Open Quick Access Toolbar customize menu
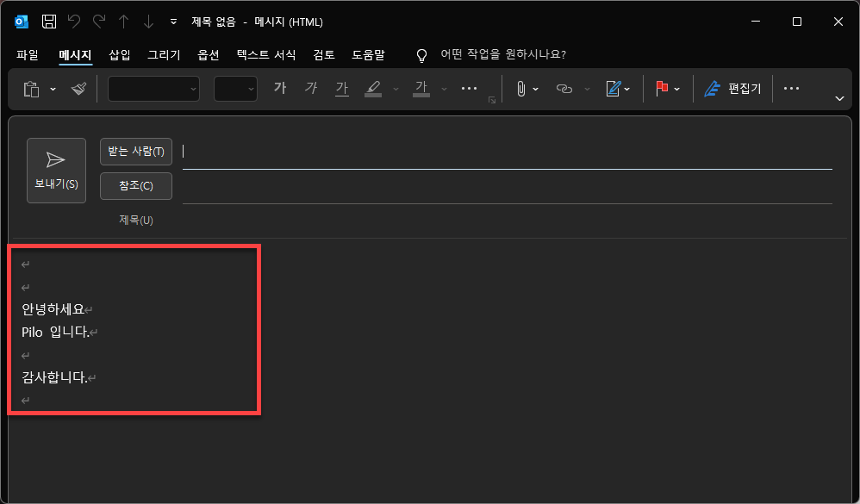This screenshot has width=860, height=504. tap(173, 22)
